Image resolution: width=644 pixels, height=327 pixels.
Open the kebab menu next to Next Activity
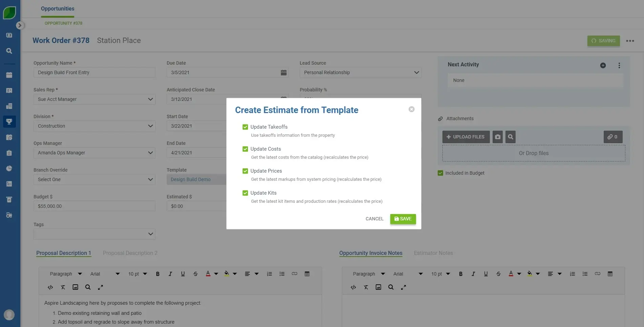(619, 65)
